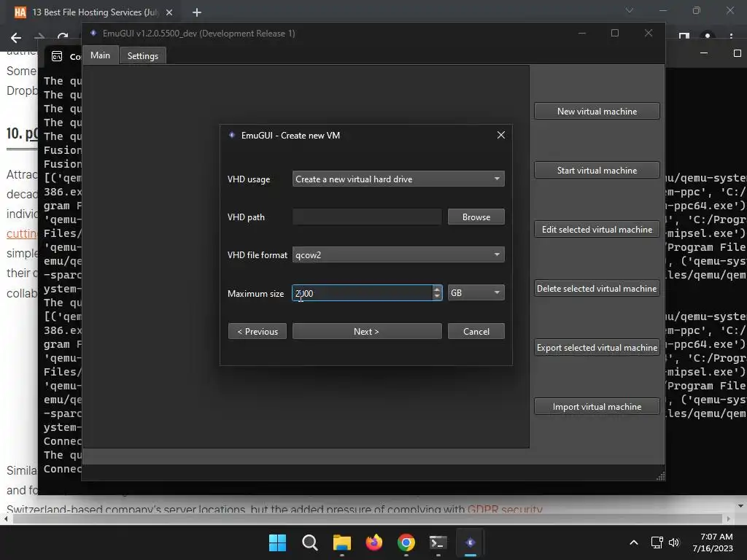Viewport: 747px width, 560px height.
Task: Decrease maximum size with the down arrow
Action: pyautogui.click(x=437, y=297)
